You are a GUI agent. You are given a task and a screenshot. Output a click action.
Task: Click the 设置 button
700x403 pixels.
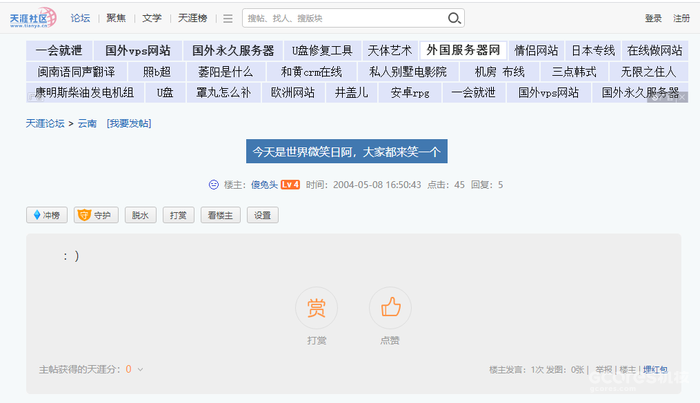(x=262, y=215)
